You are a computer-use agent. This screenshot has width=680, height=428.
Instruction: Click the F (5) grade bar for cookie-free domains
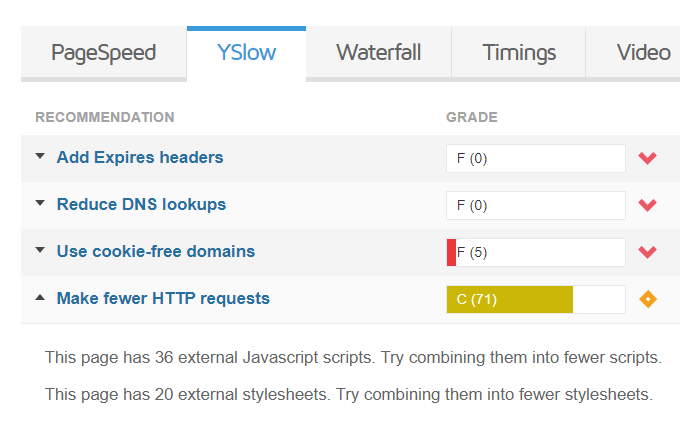coord(536,252)
